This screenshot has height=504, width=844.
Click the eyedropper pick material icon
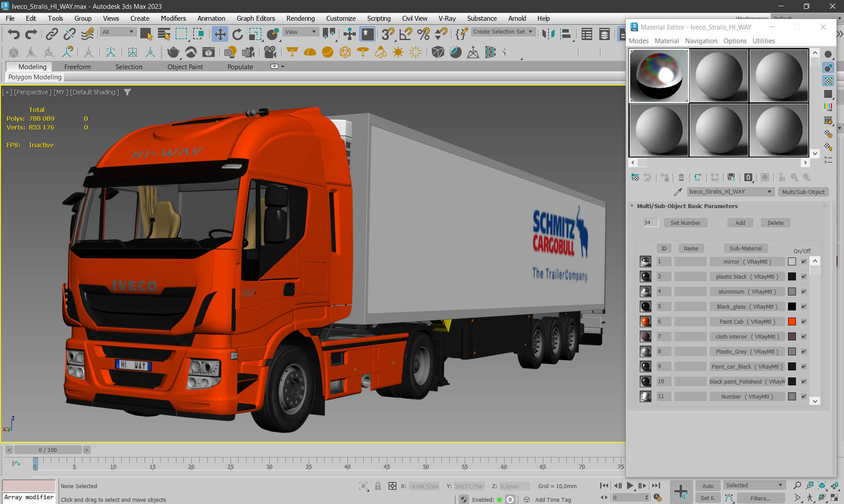(x=678, y=192)
